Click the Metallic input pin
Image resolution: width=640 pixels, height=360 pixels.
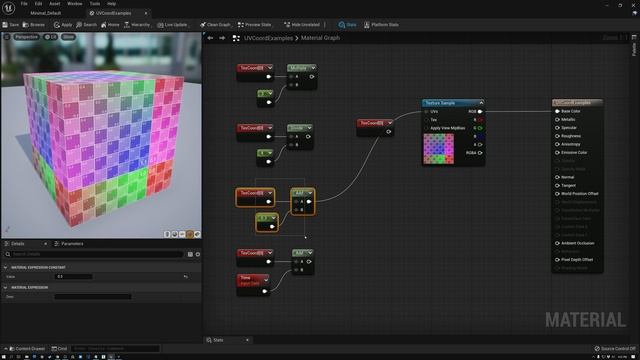point(557,120)
